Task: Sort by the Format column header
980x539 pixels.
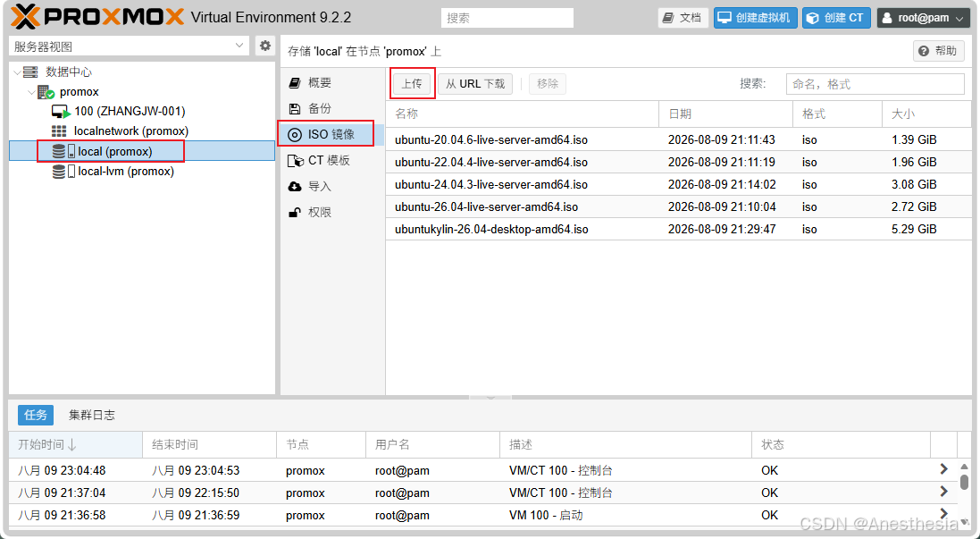Action: 837,114
